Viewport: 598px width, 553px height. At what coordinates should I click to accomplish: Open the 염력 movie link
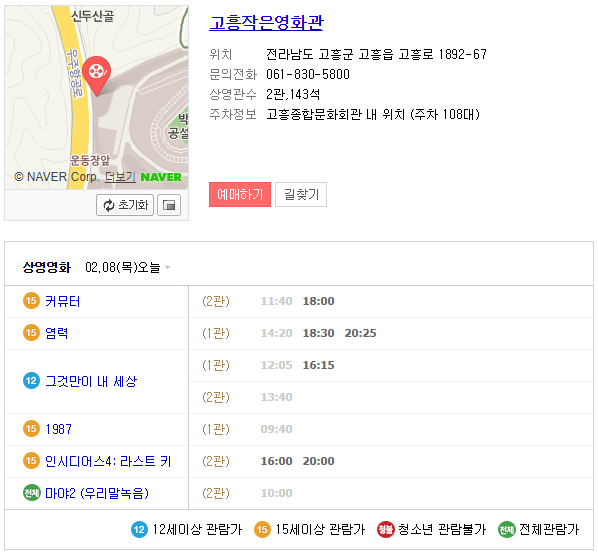pyautogui.click(x=57, y=333)
